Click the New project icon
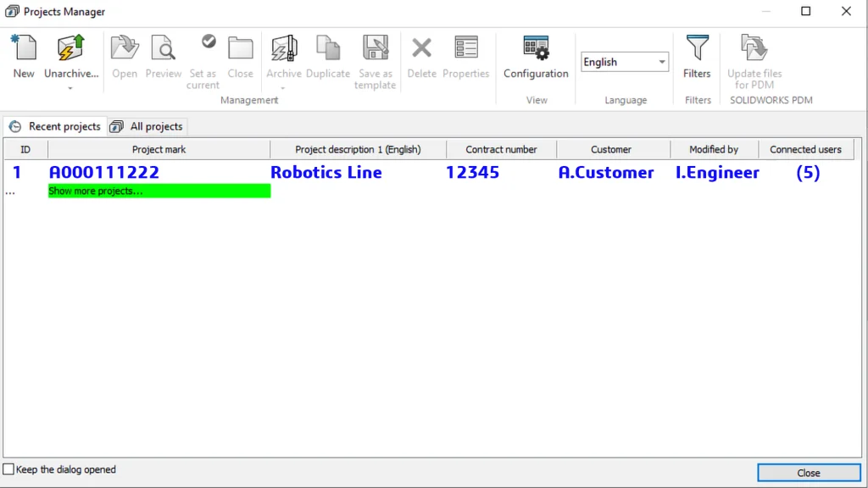868x488 pixels. (24, 49)
